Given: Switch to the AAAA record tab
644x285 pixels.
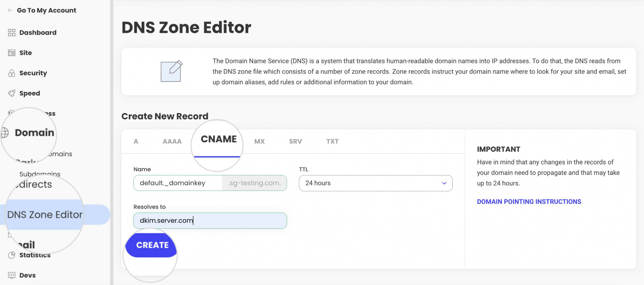Looking at the screenshot, I should tap(172, 142).
